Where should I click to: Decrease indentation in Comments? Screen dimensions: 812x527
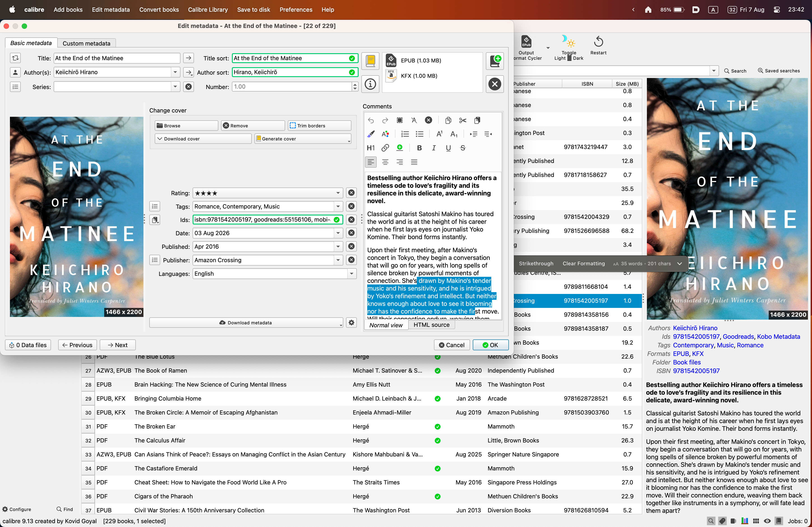488,134
